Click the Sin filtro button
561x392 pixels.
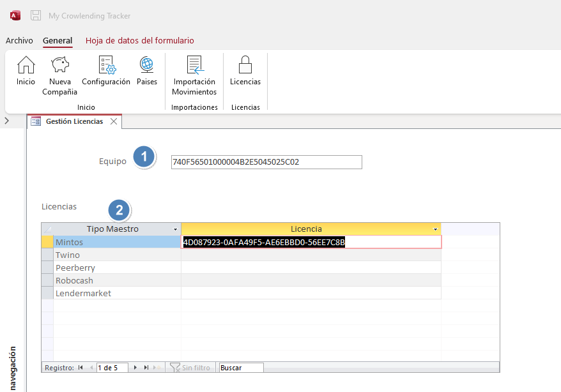click(x=190, y=368)
